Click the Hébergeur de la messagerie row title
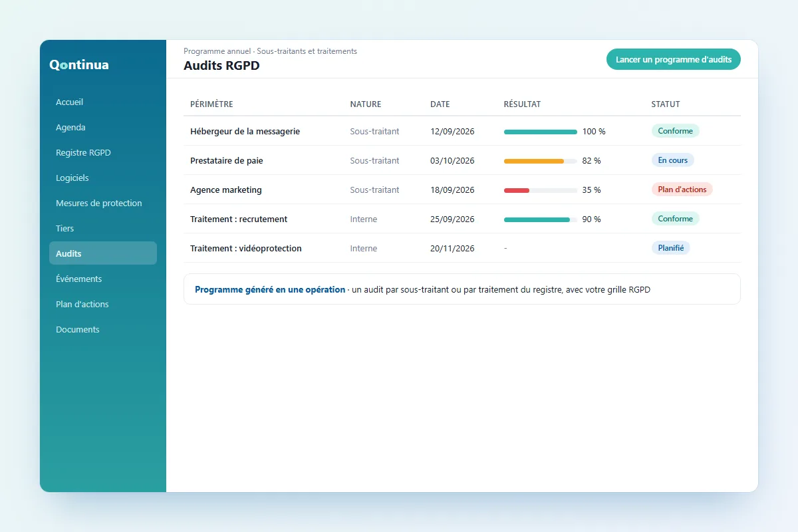This screenshot has height=532, width=798. [x=245, y=131]
